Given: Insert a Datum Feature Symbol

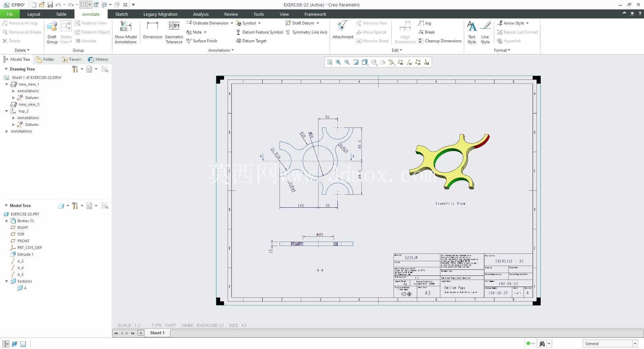Looking at the screenshot, I should [260, 32].
